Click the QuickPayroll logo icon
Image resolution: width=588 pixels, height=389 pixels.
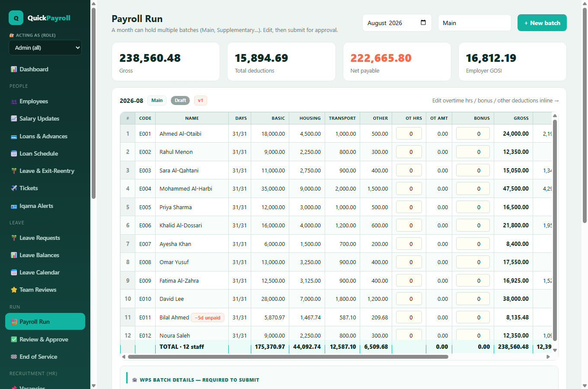click(16, 18)
